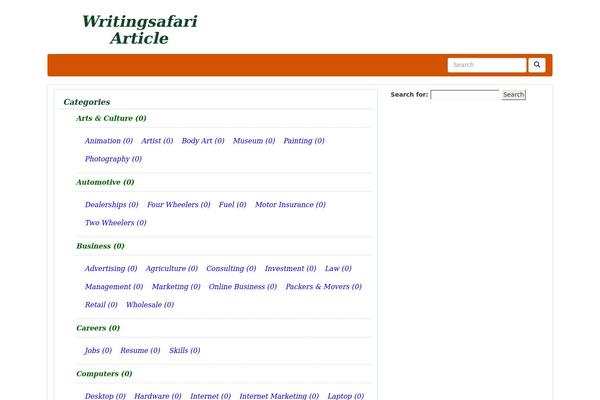
Task: Click the magnifier search icon button
Action: (536, 65)
